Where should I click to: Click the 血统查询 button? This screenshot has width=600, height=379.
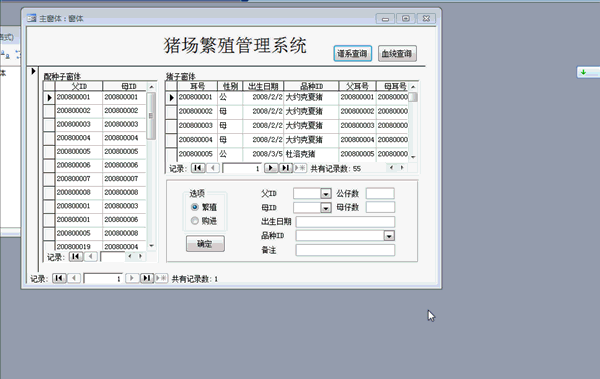[397, 54]
